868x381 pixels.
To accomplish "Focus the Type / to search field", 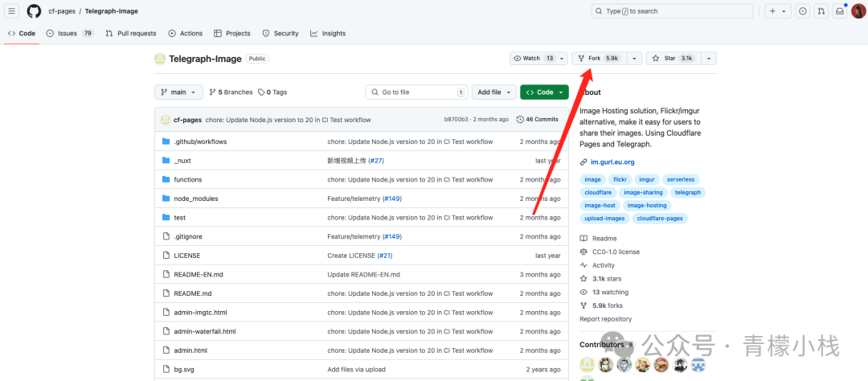I will [673, 11].
